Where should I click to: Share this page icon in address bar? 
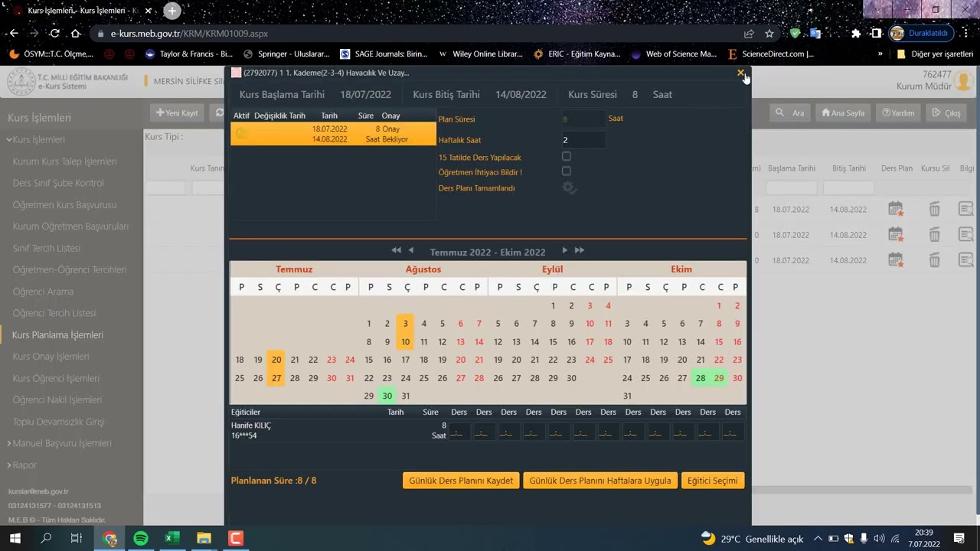(x=749, y=34)
